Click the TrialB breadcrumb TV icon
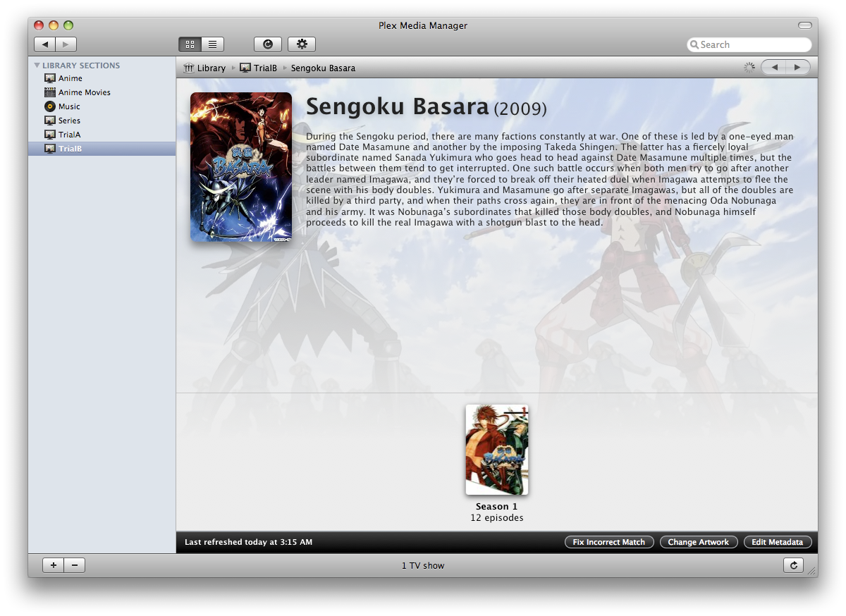 [245, 68]
